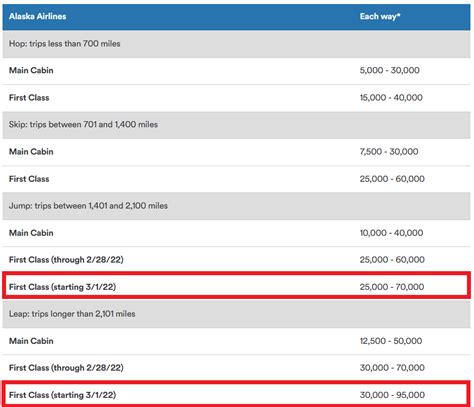The width and height of the screenshot is (474, 407).
Task: Click the 15,000 - 40,000 First Class value
Action: (391, 98)
